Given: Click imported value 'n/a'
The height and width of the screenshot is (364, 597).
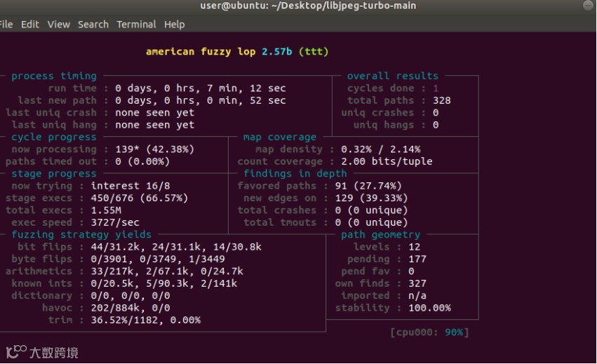Looking at the screenshot, I should [x=417, y=295].
